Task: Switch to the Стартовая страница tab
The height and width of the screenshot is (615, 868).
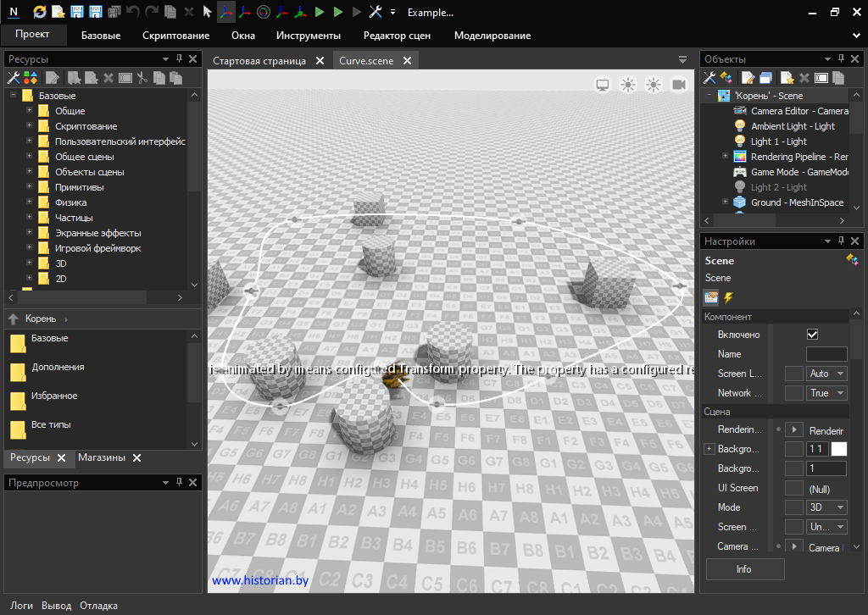Action: click(x=259, y=61)
